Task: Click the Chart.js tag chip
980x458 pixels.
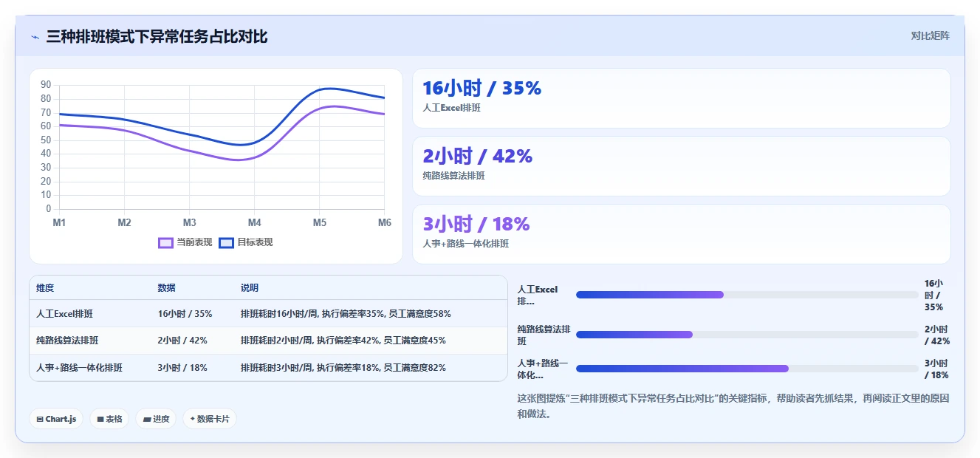Action: (x=56, y=419)
